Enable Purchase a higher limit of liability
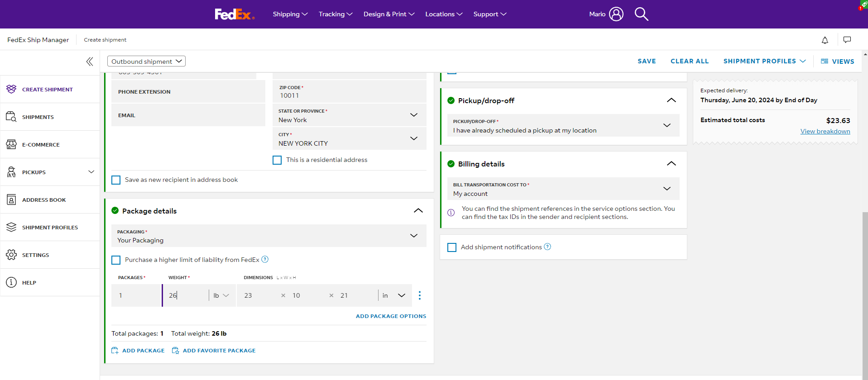This screenshot has height=380, width=868. 116,260
